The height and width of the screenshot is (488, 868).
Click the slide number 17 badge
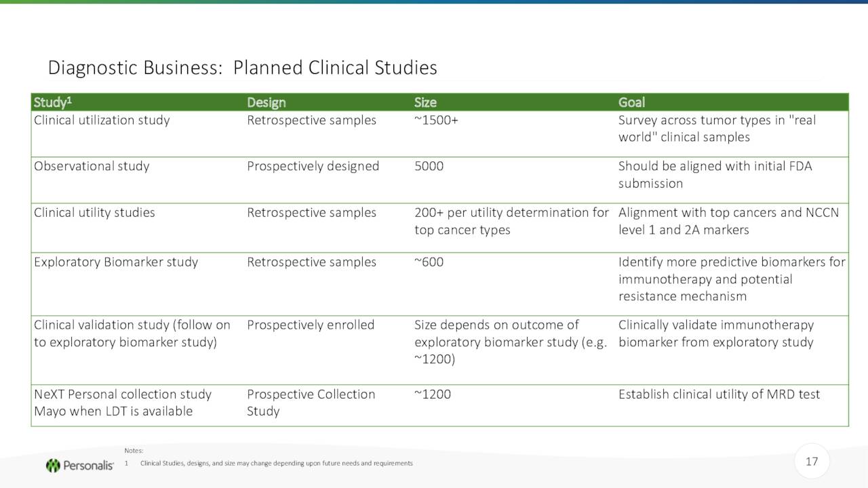pos(812,462)
